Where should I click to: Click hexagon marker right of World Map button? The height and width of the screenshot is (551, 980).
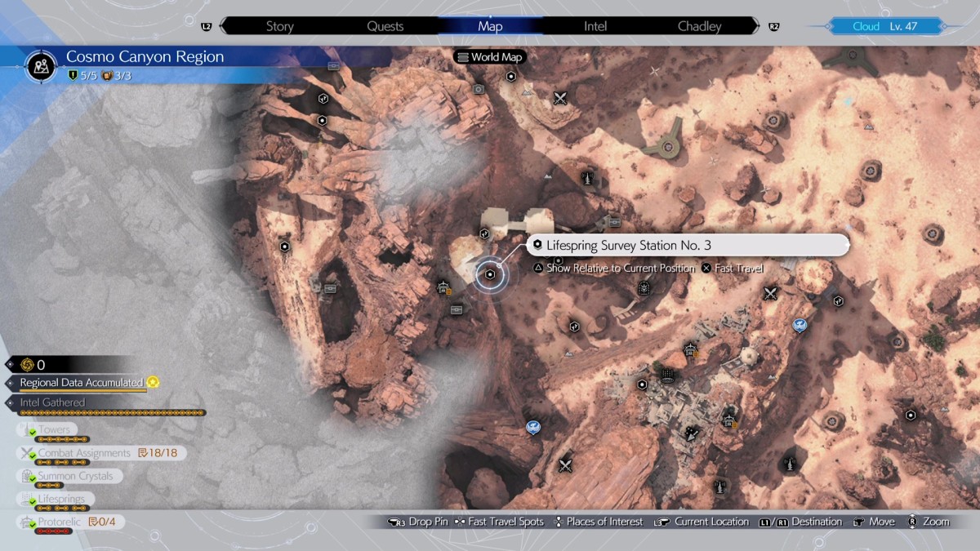[x=511, y=77]
